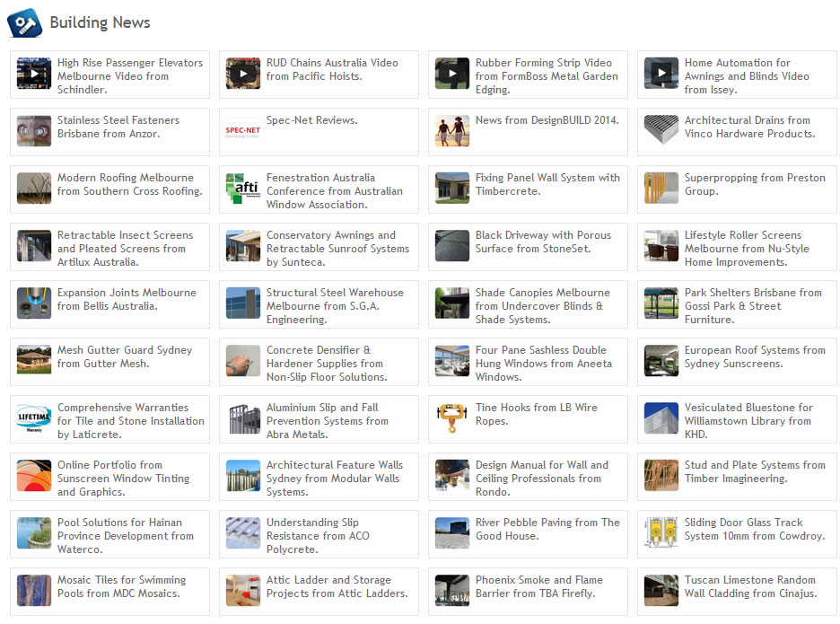Image resolution: width=840 pixels, height=624 pixels.
Task: Open the Spec-Net Reviews article link
Action: click(311, 120)
